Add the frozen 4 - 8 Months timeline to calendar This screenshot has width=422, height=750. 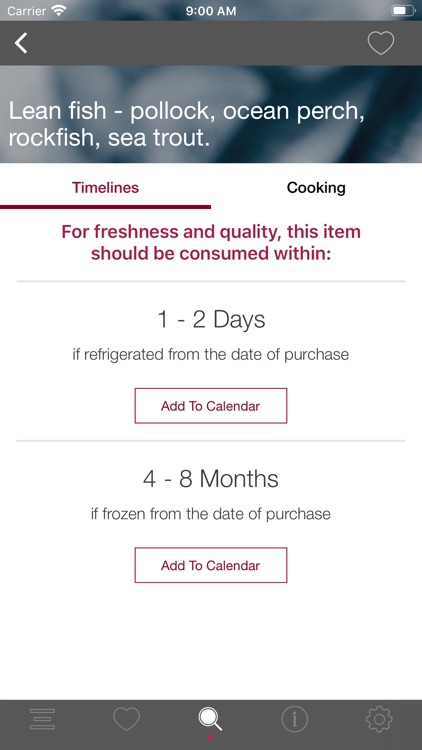(211, 565)
